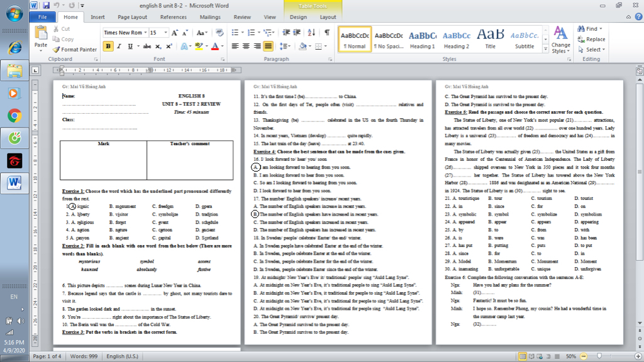Apply the red font color swatch
The height and width of the screenshot is (362, 644).
coord(215,47)
